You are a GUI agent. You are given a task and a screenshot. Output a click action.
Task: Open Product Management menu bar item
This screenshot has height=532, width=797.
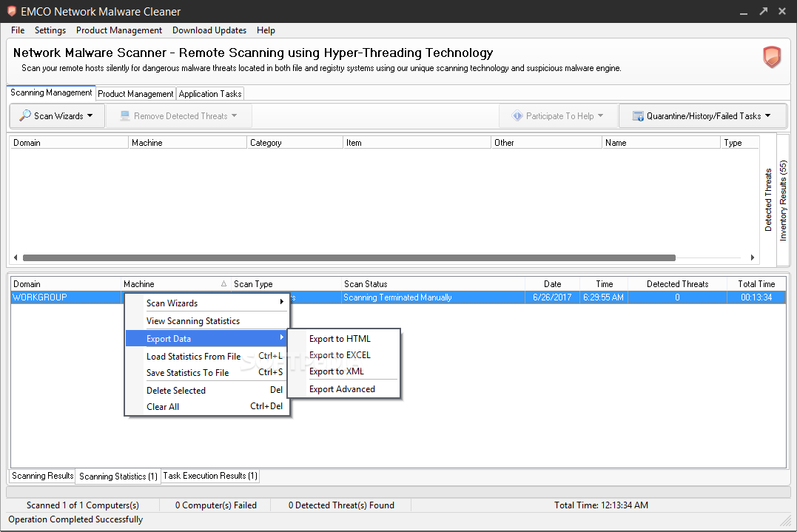pyautogui.click(x=119, y=30)
